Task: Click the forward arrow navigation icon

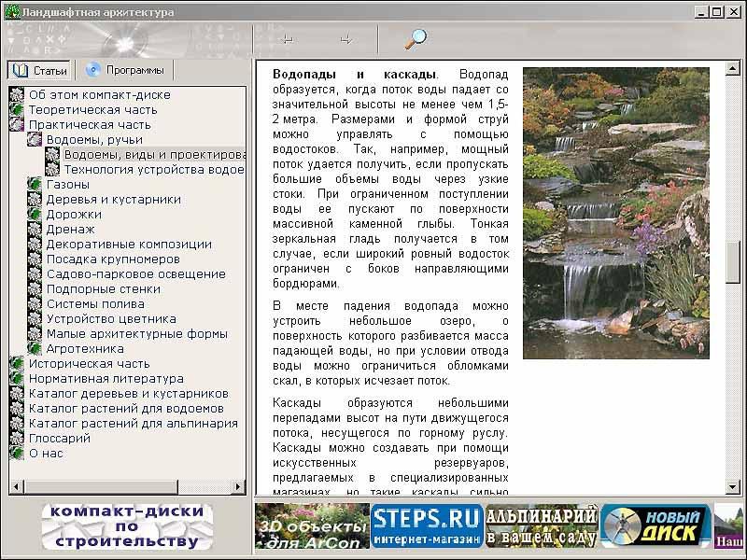Action: tap(345, 39)
